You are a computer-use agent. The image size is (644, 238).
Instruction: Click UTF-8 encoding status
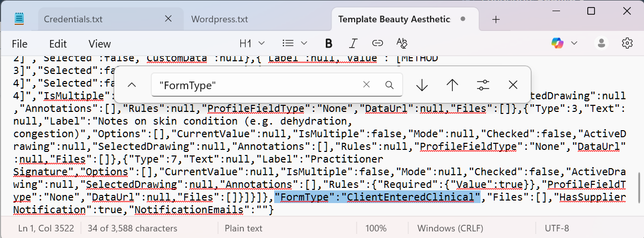coord(556,228)
